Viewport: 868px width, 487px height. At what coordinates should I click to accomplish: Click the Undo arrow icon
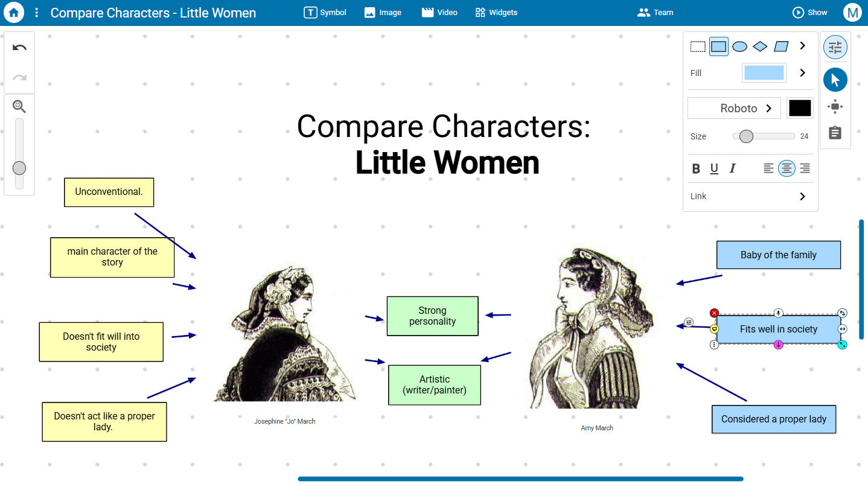click(x=19, y=48)
